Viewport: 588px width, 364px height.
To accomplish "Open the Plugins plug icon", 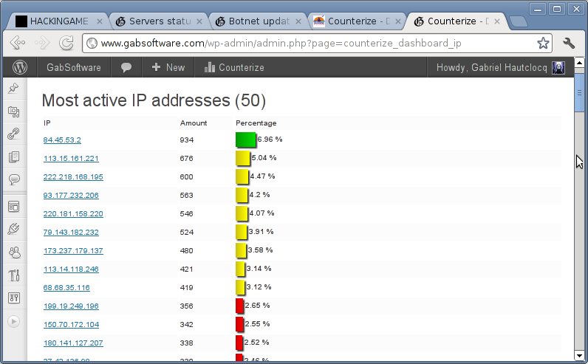I will point(13,230).
